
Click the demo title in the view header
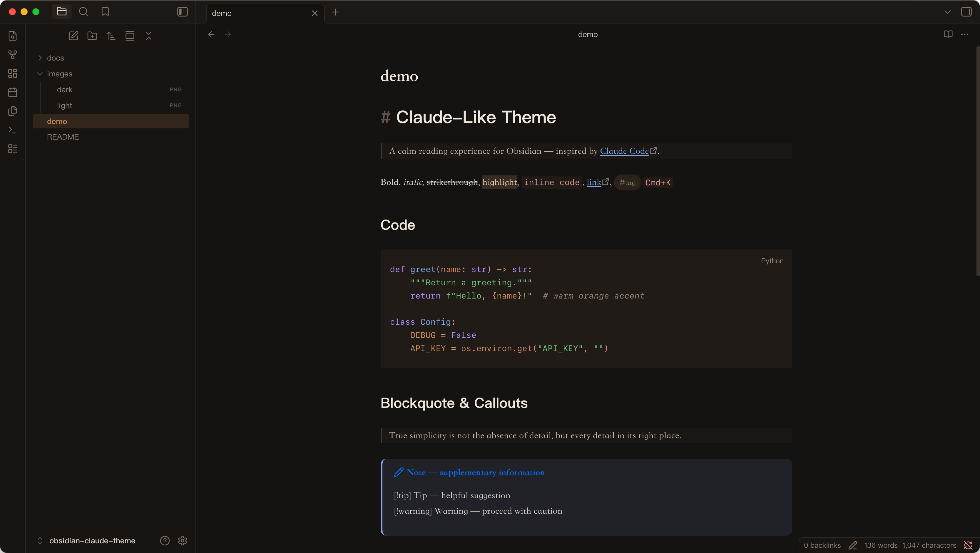[588, 35]
